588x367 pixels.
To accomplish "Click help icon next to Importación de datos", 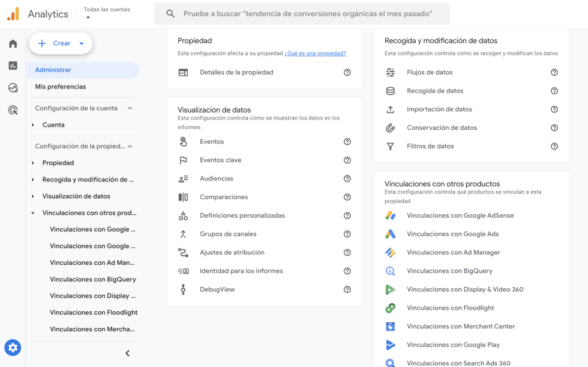I will [x=554, y=109].
